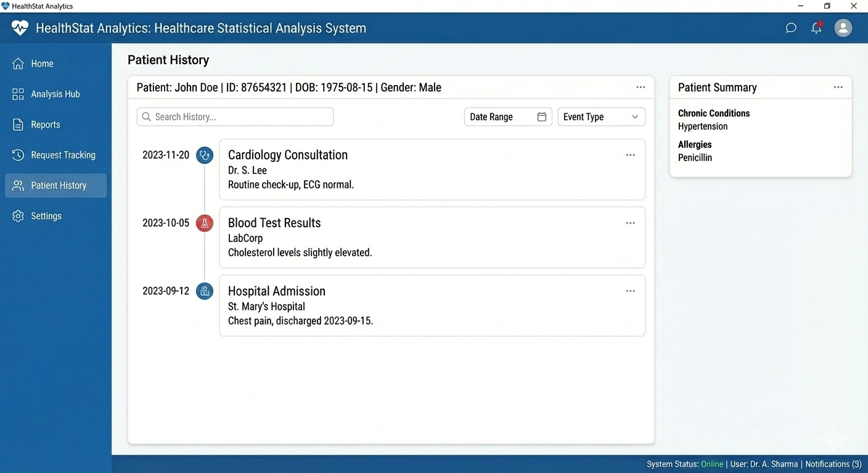
Task: Select the Reports icon in the sidebar
Action: (x=18, y=124)
